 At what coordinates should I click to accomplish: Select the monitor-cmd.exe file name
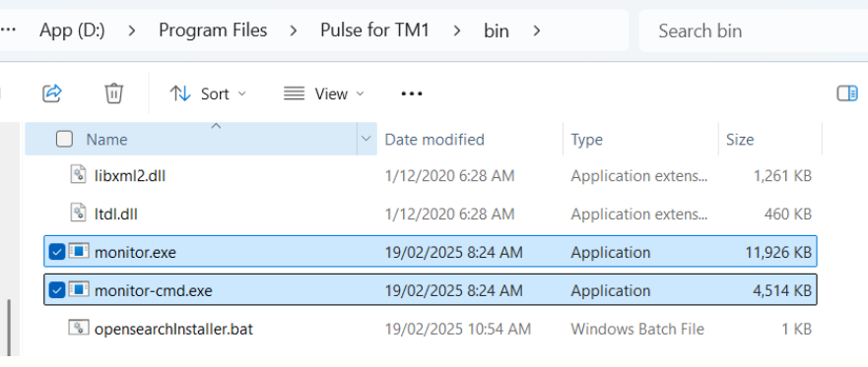point(154,290)
